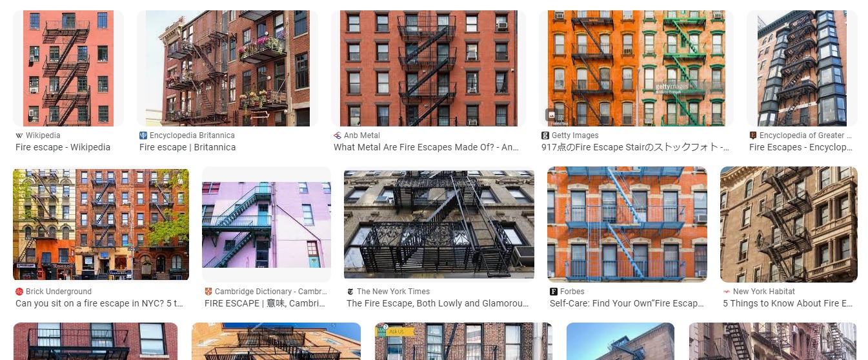868x360 pixels.
Task: Click the Cambridge Dictionary favicon
Action: (x=208, y=292)
